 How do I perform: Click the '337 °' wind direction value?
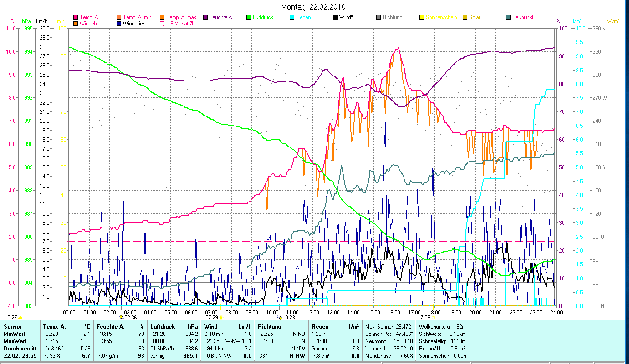tap(264, 355)
